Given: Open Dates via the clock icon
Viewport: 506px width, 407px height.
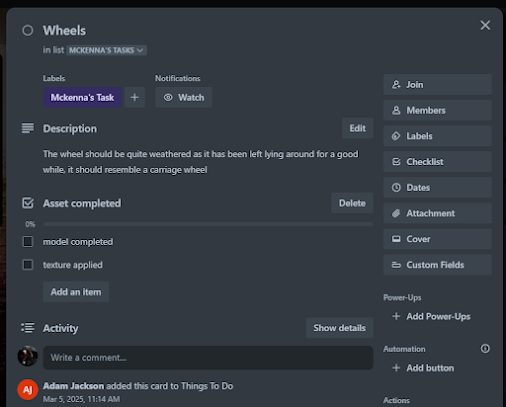Looking at the screenshot, I should (x=396, y=187).
